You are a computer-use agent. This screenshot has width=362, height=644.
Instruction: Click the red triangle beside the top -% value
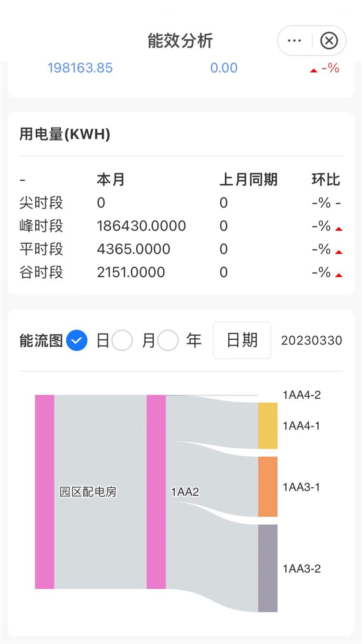pos(314,71)
